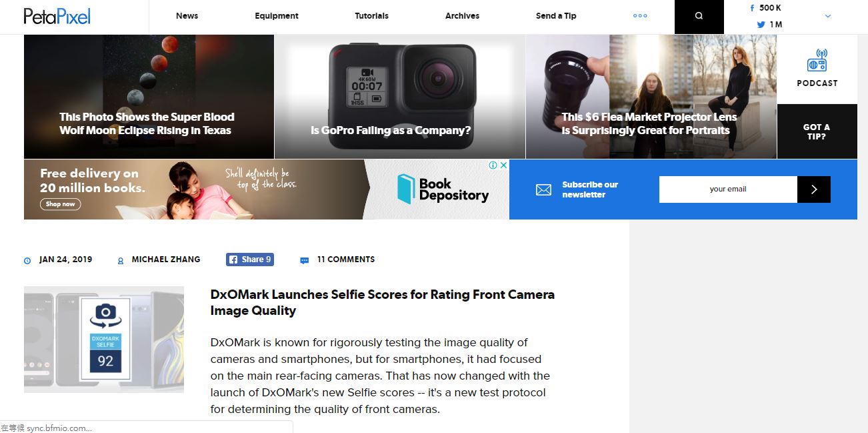Screen dimensions: 868x433
Task: Click the your email input field
Action: coord(728,189)
